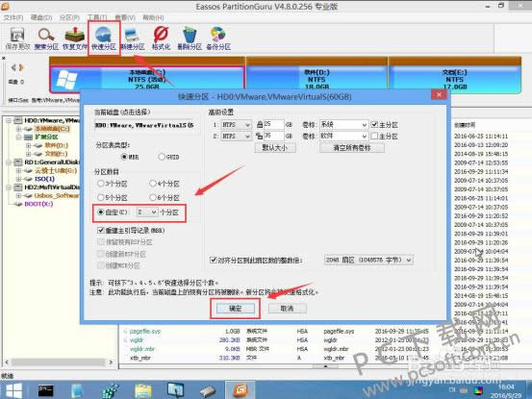This screenshot has height=399, width=532.
Task: Click the monitor icon in the taskbar
Action: (175, 391)
